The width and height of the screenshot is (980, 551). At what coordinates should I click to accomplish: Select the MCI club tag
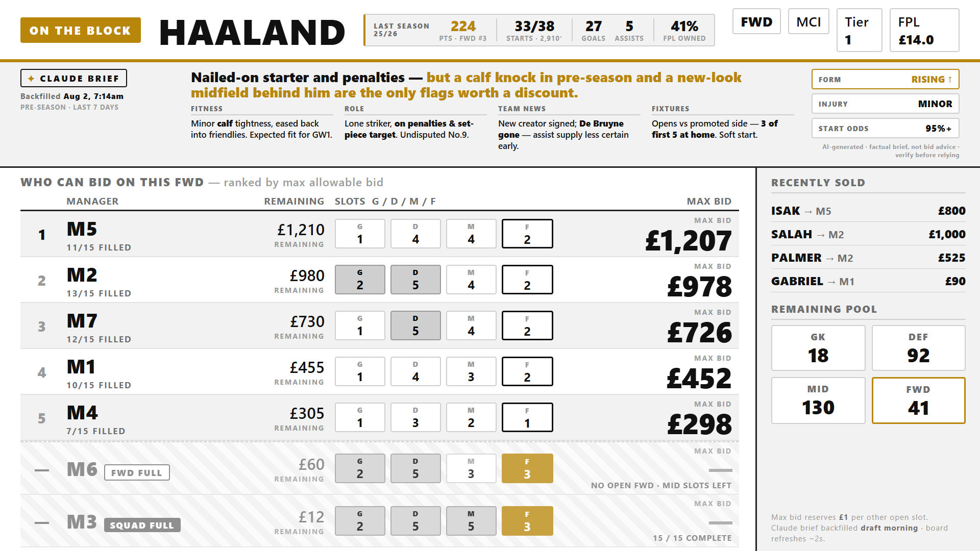[x=808, y=21]
